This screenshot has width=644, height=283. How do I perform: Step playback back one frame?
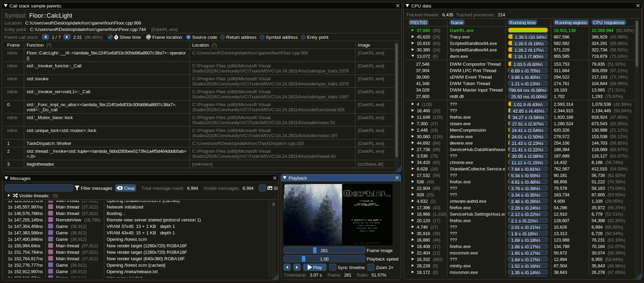[287, 267]
